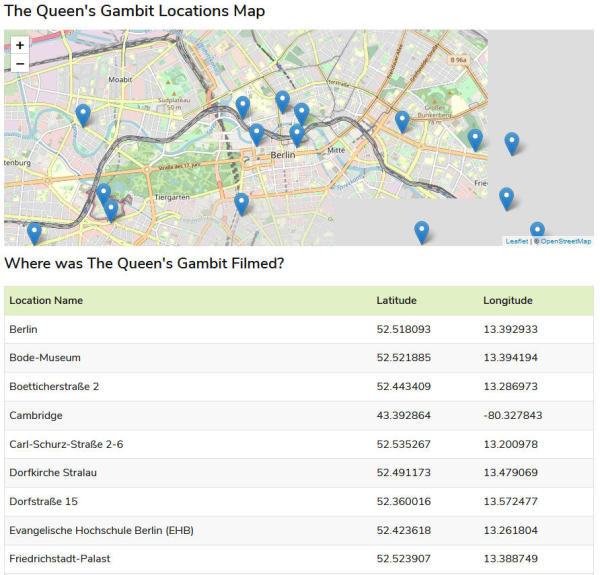Click latitude value 52.443409
Screen dimensions: 600x575
coord(404,386)
